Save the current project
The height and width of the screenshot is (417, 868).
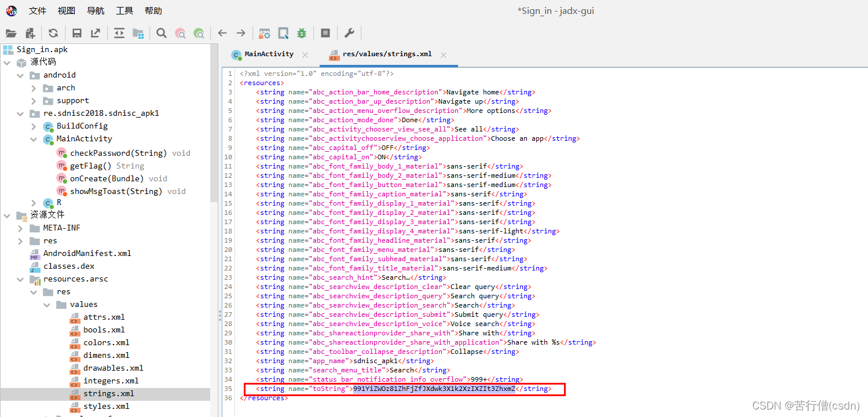point(77,33)
